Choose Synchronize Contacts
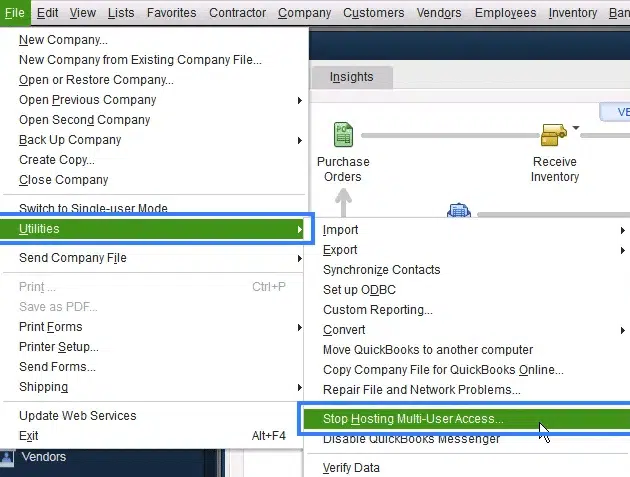The height and width of the screenshot is (477, 630). point(381,270)
